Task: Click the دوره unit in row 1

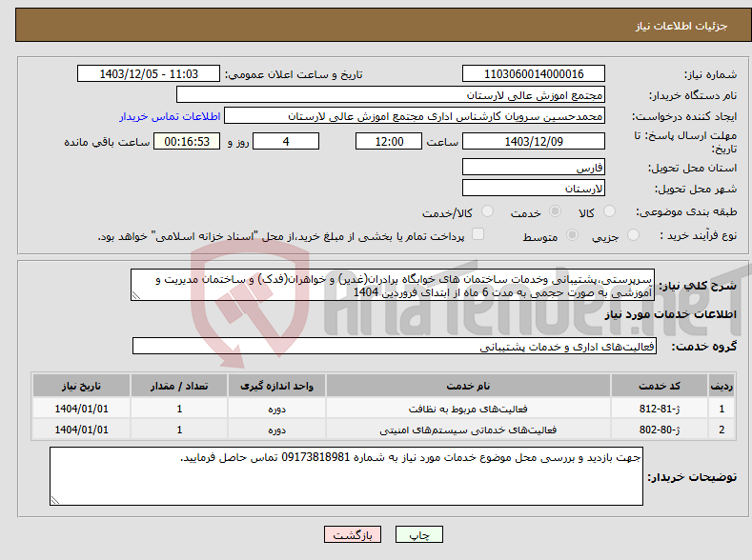Action: click(x=276, y=410)
